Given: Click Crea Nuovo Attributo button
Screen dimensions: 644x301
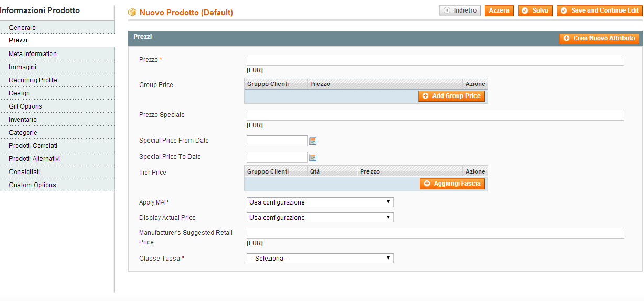Looking at the screenshot, I should point(599,38).
